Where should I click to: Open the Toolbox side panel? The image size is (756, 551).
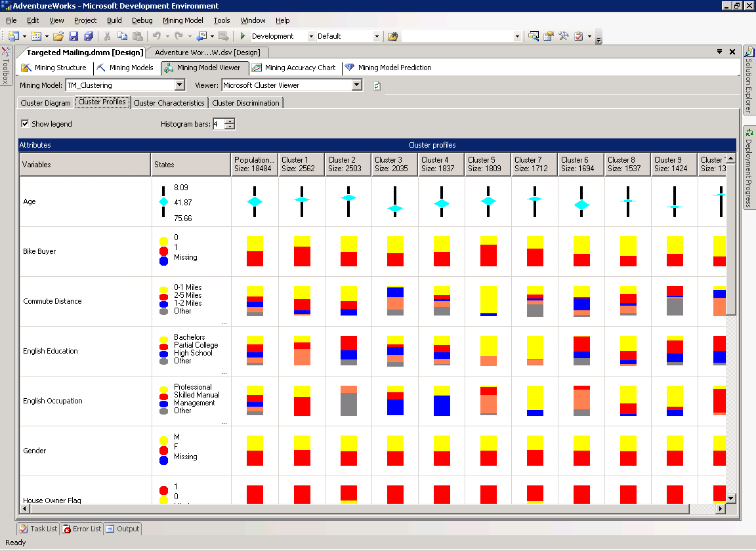6,66
